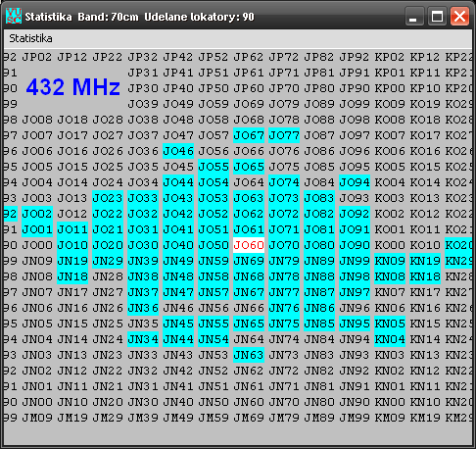Screen dimensions: 476x449
Task: Click locator JO83
Action: click(x=319, y=198)
